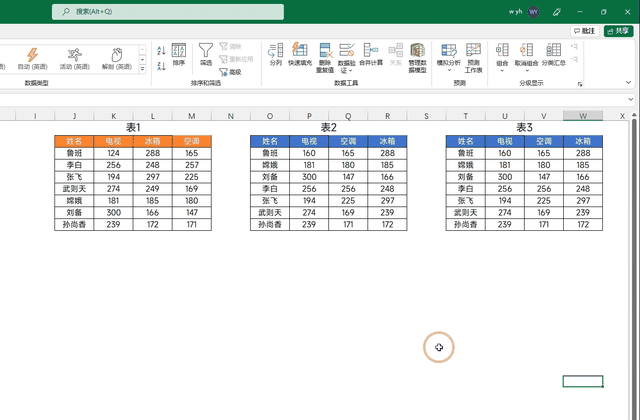Open the 排序 custom sort dialog
The height and width of the screenshot is (420, 640).
(x=179, y=55)
